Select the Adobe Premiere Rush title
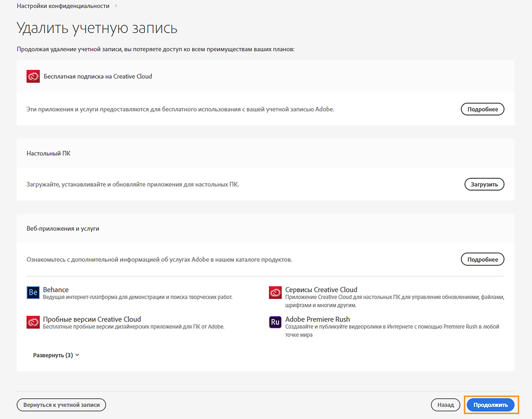This screenshot has height=419, width=532. click(x=317, y=319)
